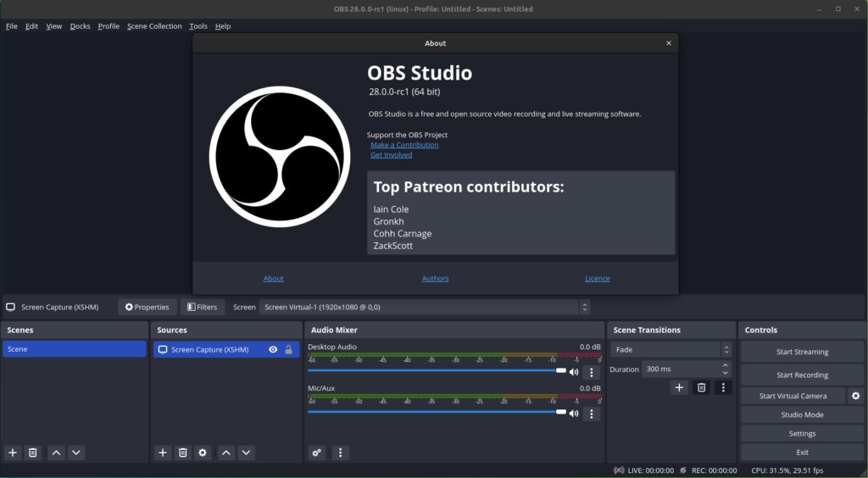Add a new source with plus icon

click(x=162, y=453)
